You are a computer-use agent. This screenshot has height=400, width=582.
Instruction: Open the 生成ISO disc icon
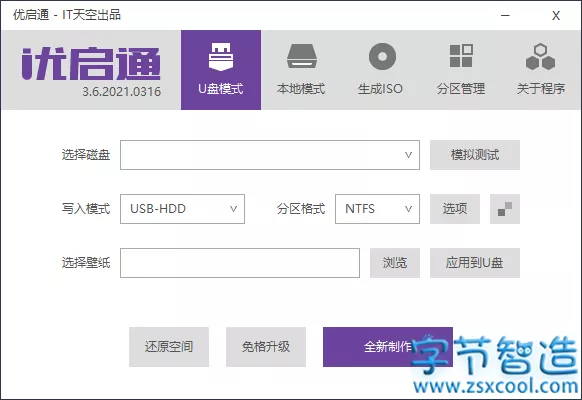pos(382,56)
